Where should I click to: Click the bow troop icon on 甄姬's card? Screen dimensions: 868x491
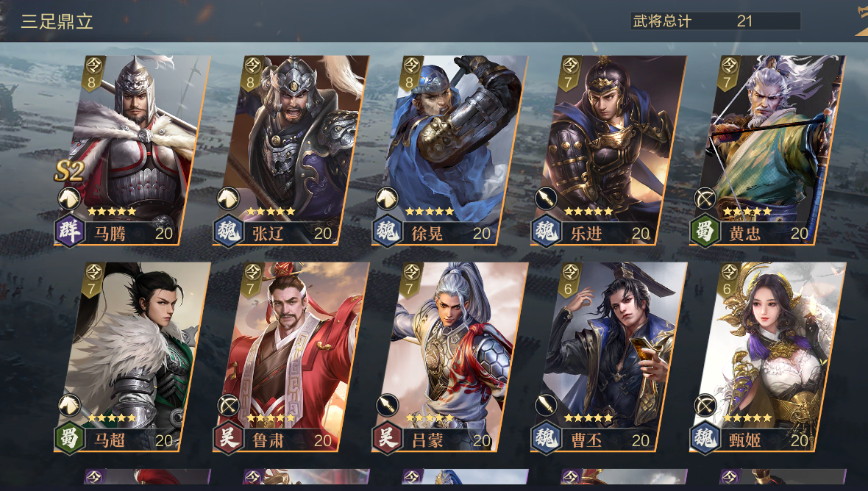(705, 405)
